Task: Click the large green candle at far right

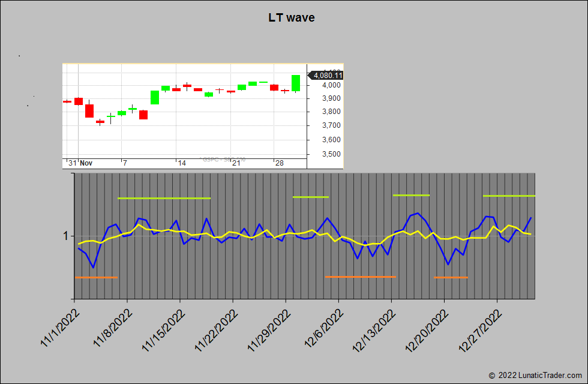Action: pyautogui.click(x=296, y=83)
